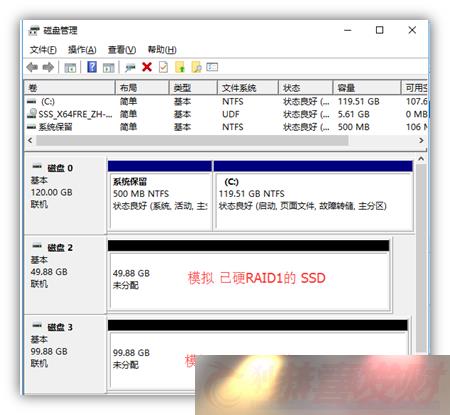Sort by the 类型 column header
This screenshot has height=415, width=450.
(193, 88)
